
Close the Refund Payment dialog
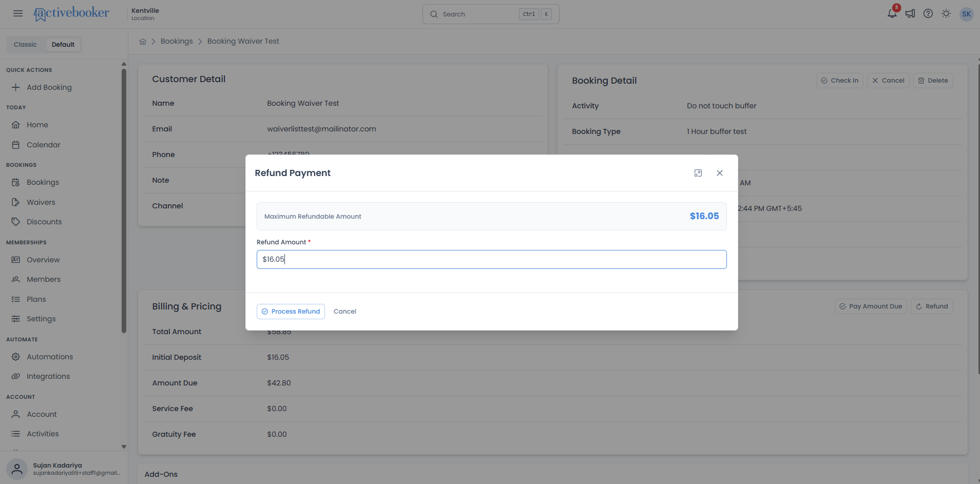(720, 173)
